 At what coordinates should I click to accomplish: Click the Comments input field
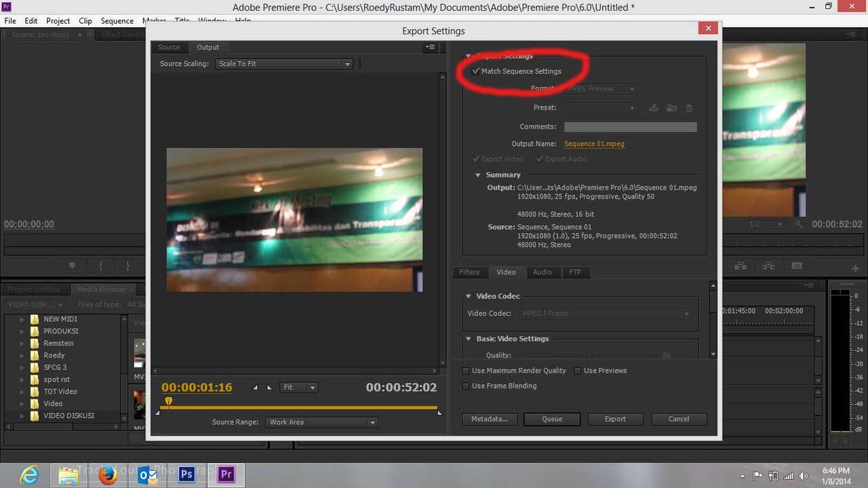630,127
